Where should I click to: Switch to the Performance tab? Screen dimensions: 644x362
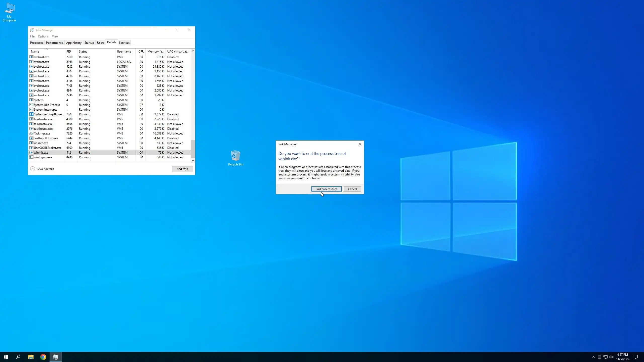click(x=54, y=43)
